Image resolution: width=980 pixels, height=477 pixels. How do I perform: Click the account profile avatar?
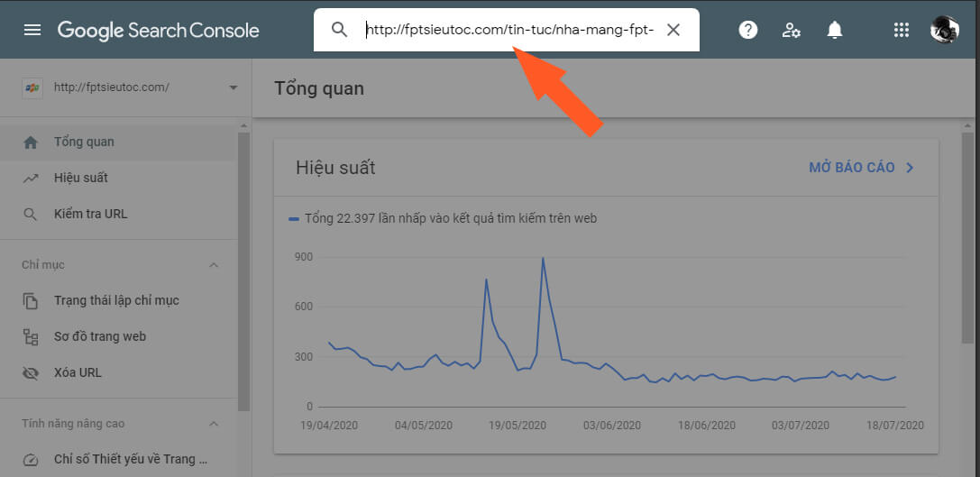click(944, 30)
